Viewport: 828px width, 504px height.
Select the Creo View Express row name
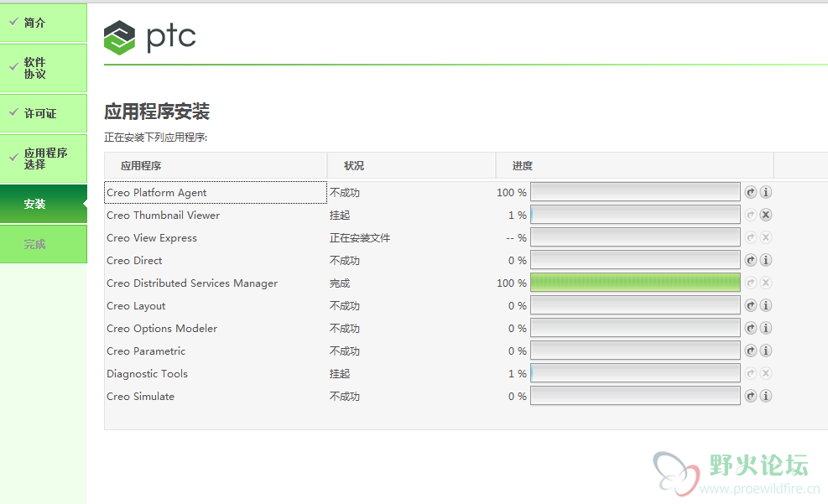[x=152, y=238]
